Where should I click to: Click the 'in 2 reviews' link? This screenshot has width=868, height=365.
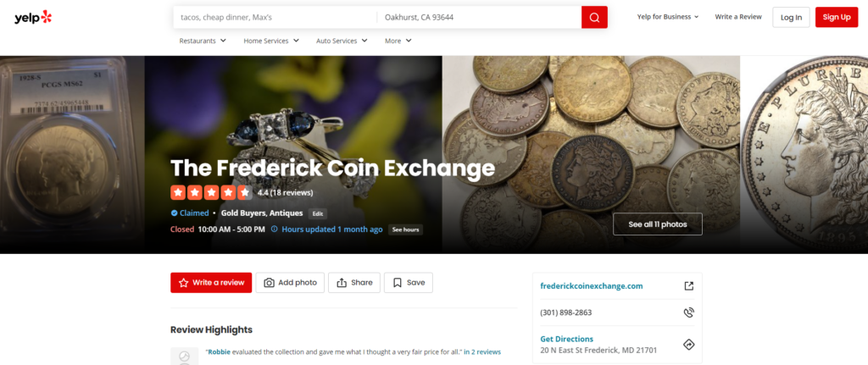click(482, 351)
